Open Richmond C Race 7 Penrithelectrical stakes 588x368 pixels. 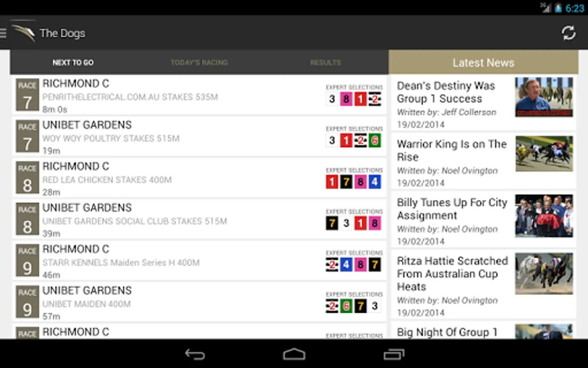click(x=199, y=95)
